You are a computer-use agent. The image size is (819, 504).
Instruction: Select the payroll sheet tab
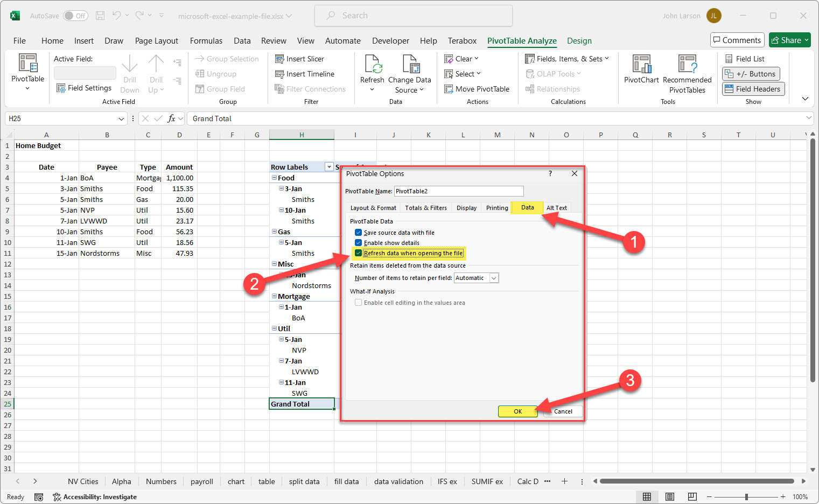pyautogui.click(x=202, y=481)
